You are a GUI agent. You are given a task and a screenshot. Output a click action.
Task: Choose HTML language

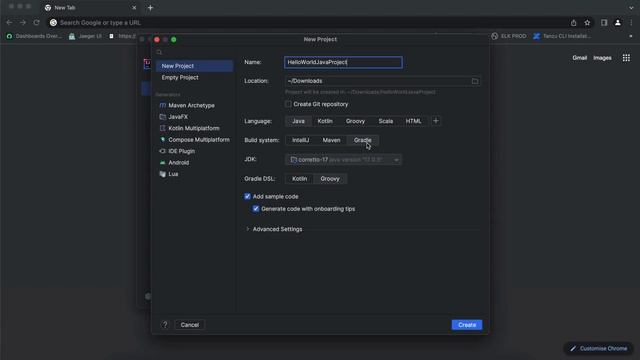[x=413, y=121]
